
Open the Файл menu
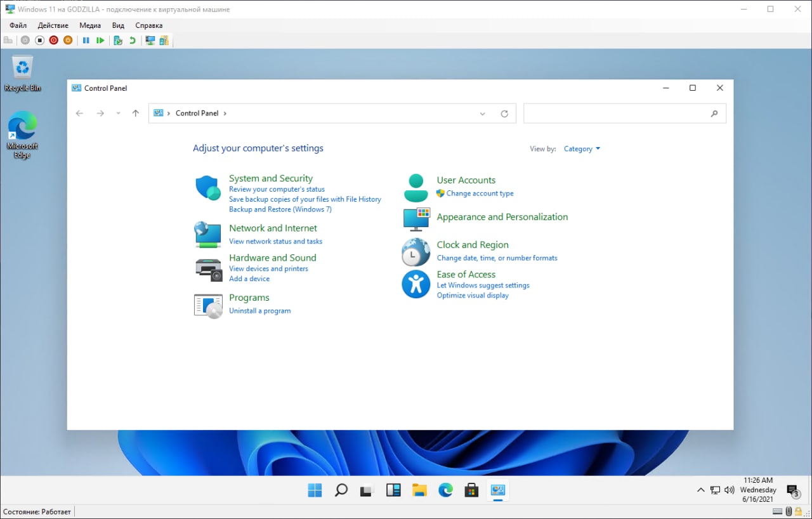(18, 25)
